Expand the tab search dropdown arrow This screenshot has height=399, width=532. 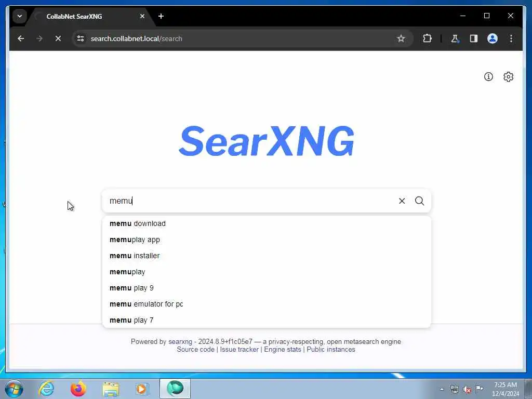click(x=20, y=16)
